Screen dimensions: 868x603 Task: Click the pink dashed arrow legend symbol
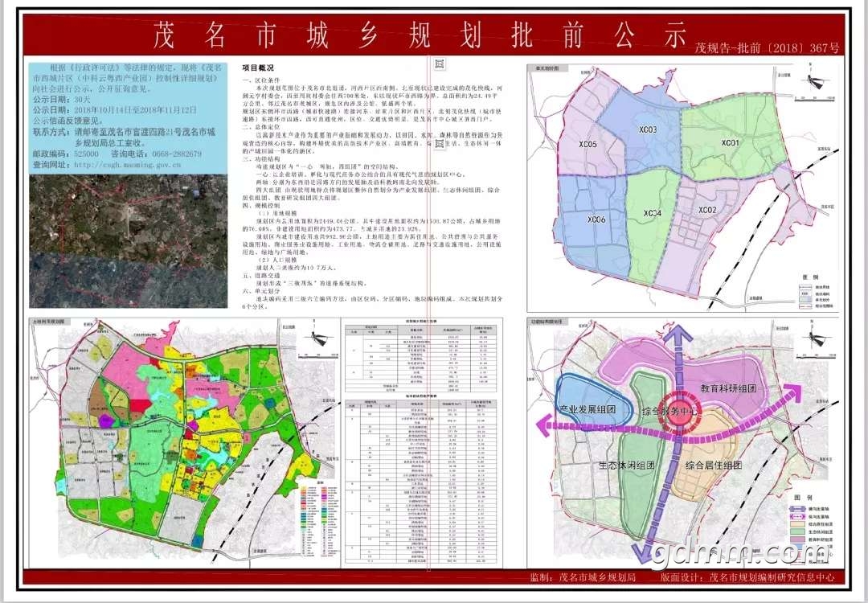798,515
